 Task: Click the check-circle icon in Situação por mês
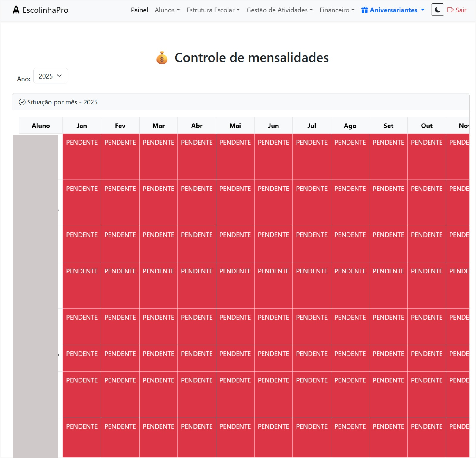[x=22, y=102]
